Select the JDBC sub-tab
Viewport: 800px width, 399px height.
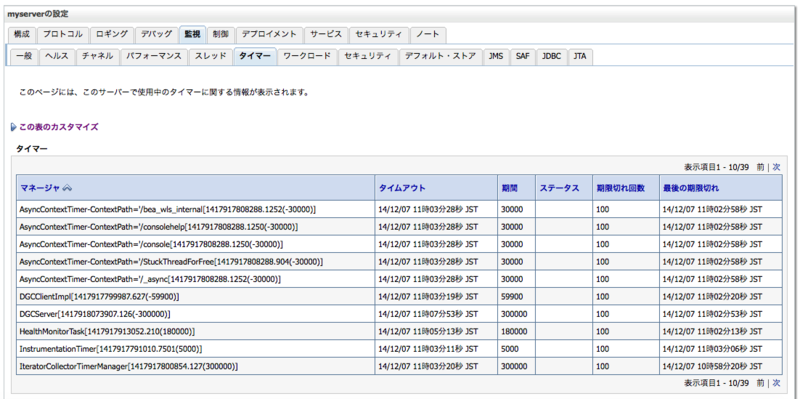(552, 56)
